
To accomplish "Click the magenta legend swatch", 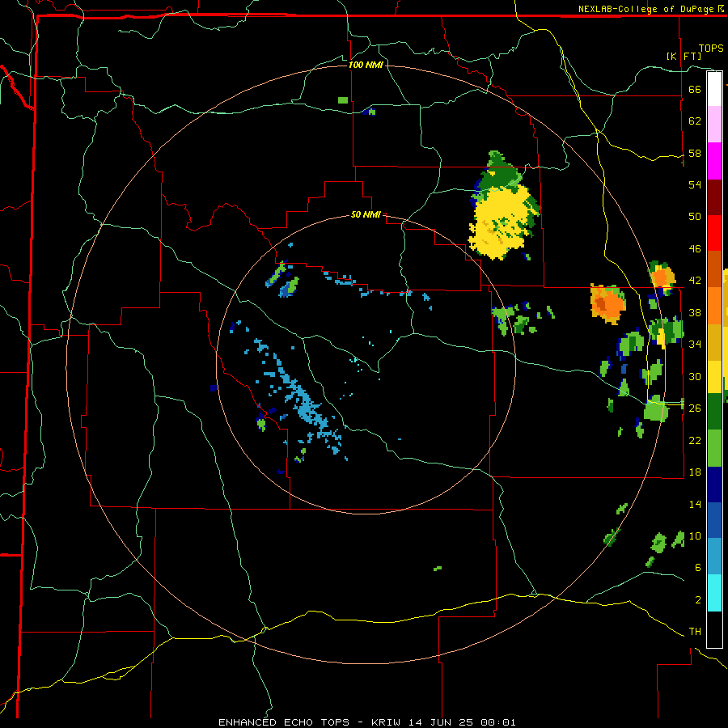I will point(714,161).
